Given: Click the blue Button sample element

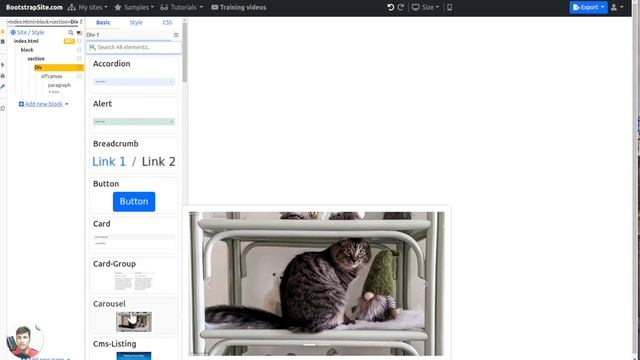Looking at the screenshot, I should 134,202.
